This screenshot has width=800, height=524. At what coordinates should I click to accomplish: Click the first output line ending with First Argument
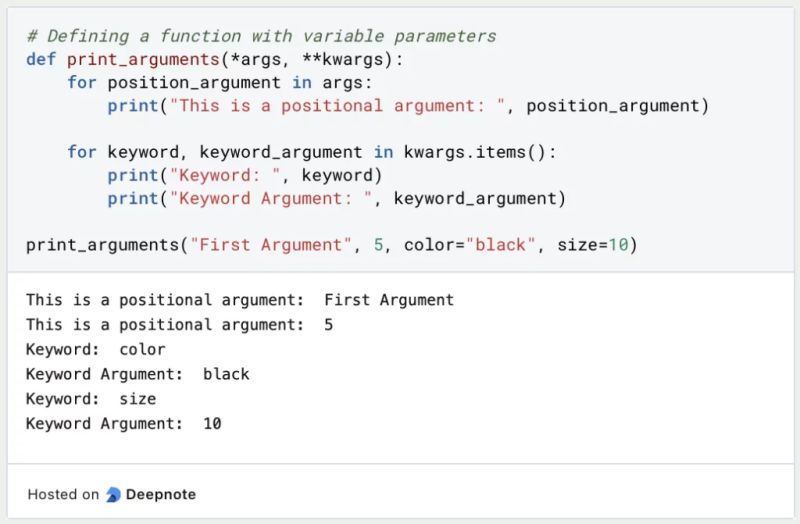pos(240,300)
